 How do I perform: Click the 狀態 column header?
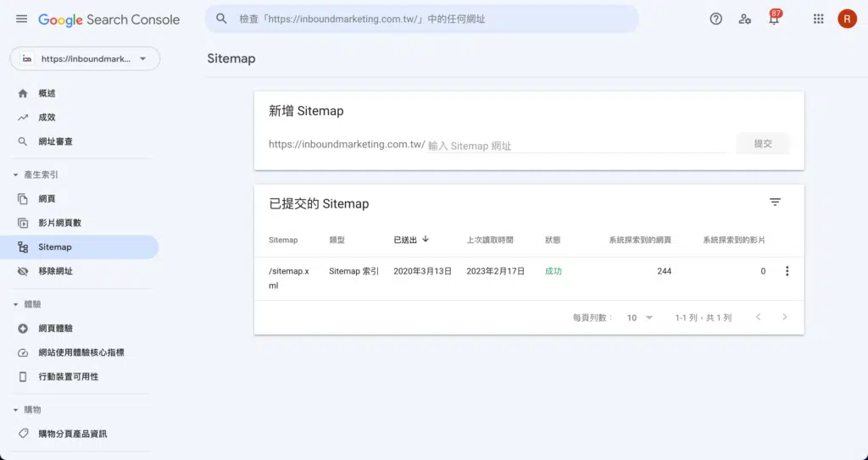pyautogui.click(x=553, y=240)
